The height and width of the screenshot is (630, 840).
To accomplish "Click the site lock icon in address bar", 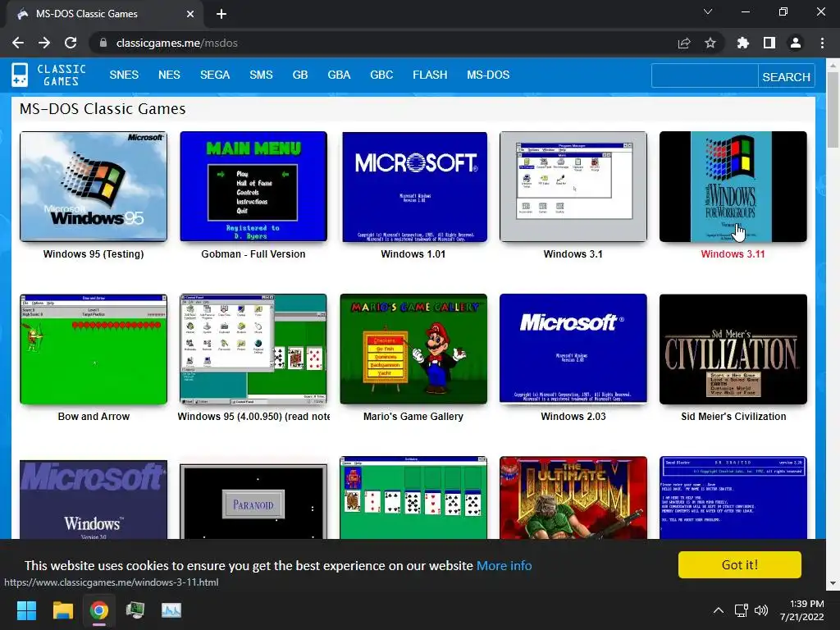I will (x=103, y=43).
